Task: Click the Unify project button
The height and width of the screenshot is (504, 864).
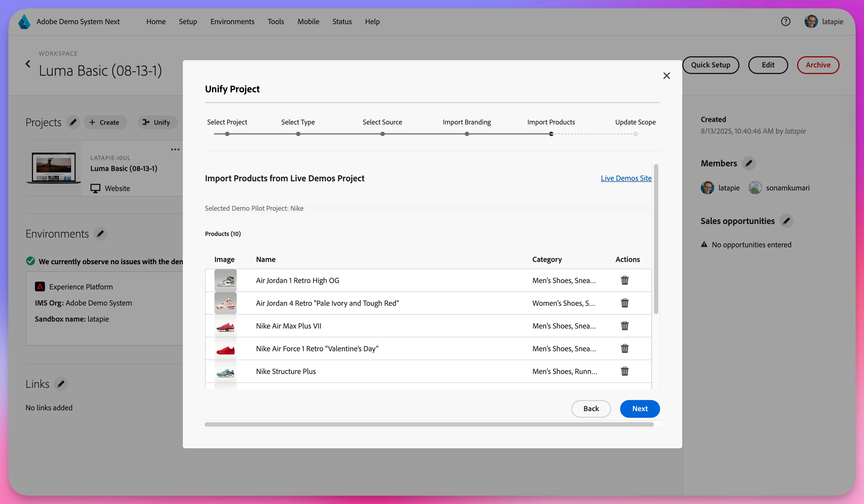Action: click(157, 122)
